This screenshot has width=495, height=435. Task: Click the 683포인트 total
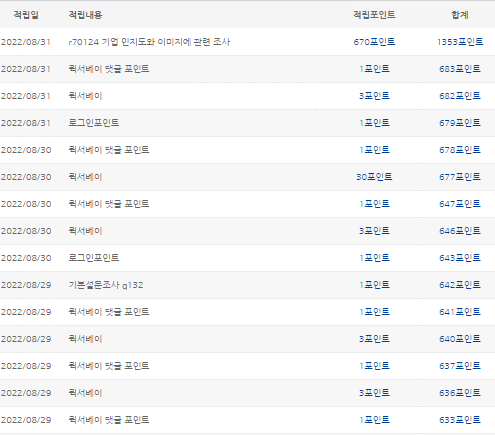click(460, 69)
